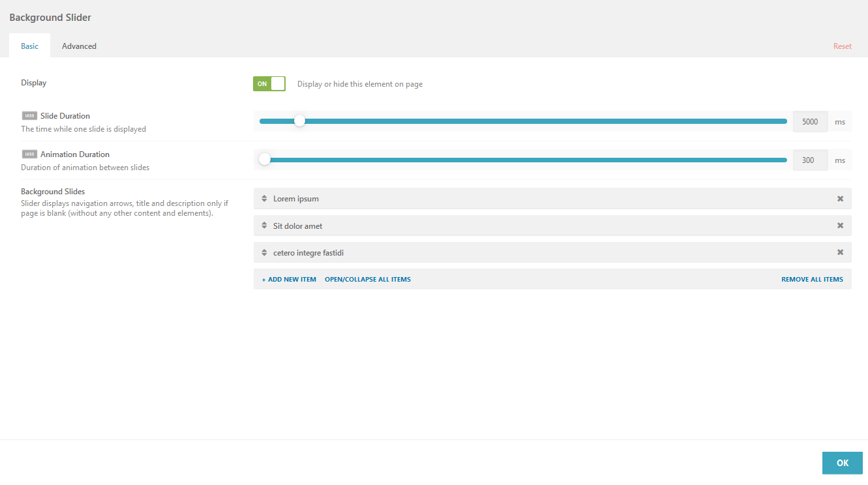Screen dimensions: 868x485
Task: Click the Reset link
Action: point(843,46)
